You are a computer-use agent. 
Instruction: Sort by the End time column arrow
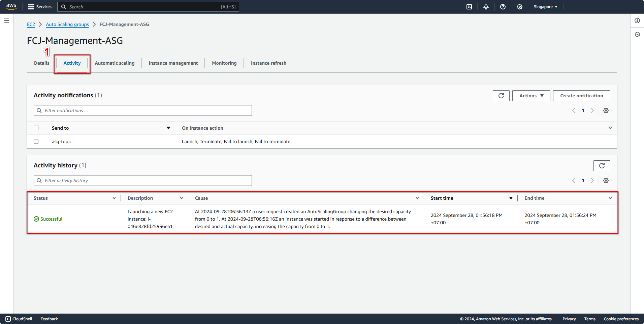(610, 198)
